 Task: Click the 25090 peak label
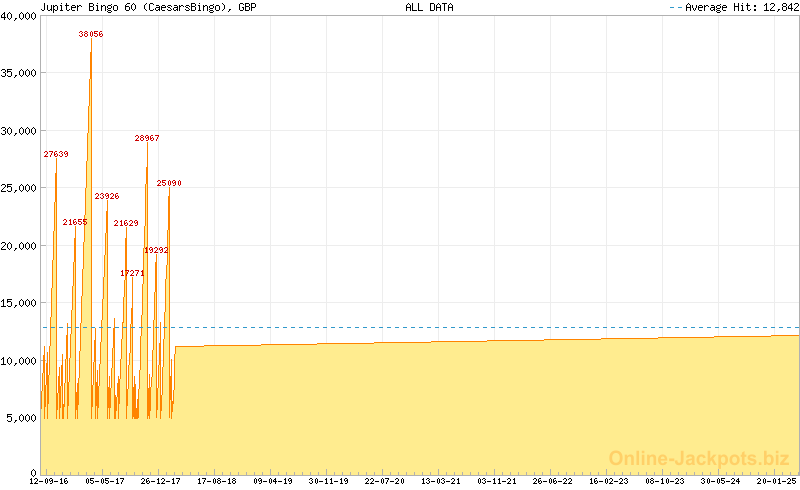(169, 183)
